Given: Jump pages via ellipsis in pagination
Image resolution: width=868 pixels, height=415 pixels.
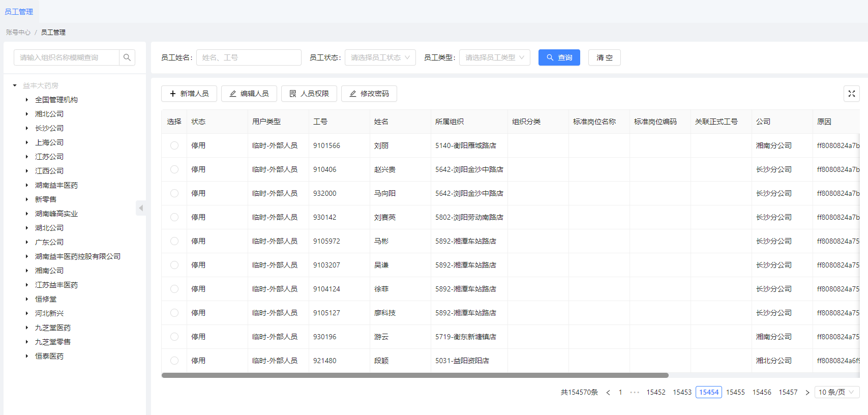Looking at the screenshot, I should 635,392.
